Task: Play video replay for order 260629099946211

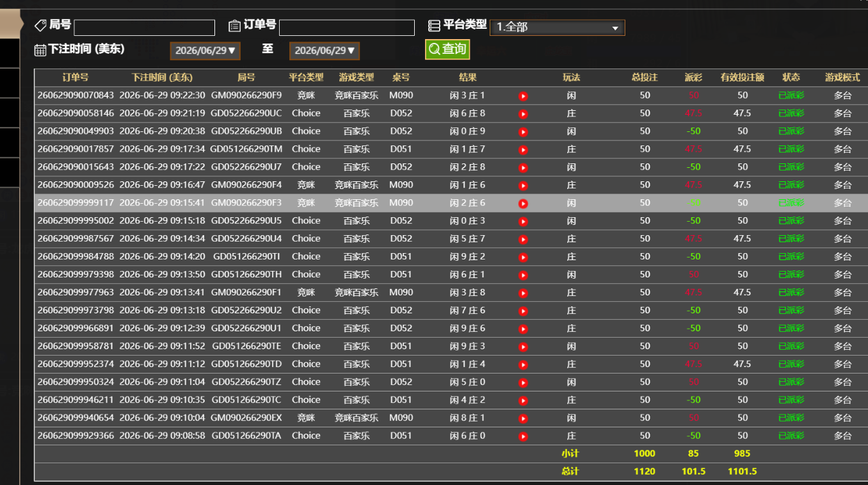Action: 523,401
